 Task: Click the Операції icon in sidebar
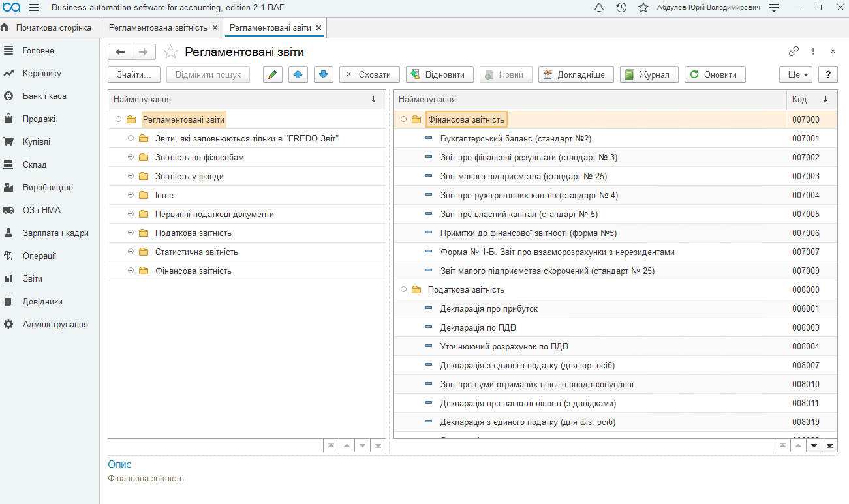(x=8, y=256)
